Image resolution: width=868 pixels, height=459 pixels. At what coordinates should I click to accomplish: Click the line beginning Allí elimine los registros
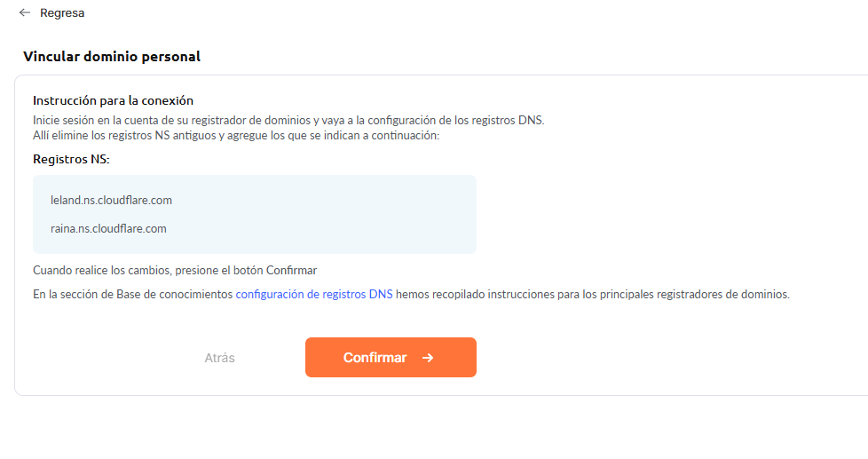pyautogui.click(x=236, y=135)
